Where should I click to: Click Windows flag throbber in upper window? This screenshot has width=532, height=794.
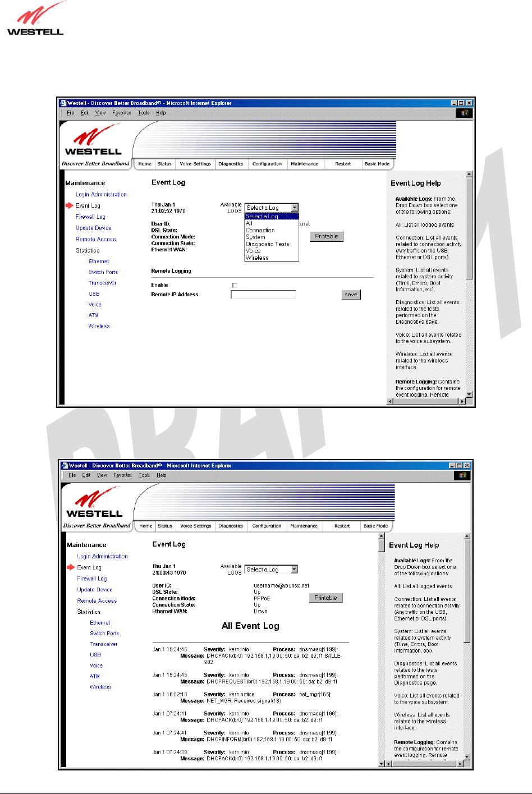465,113
